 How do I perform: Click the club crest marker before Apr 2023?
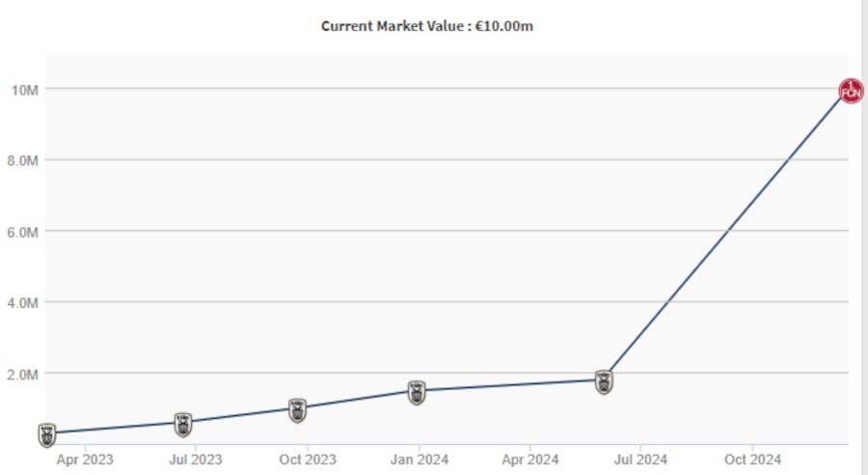[46, 435]
